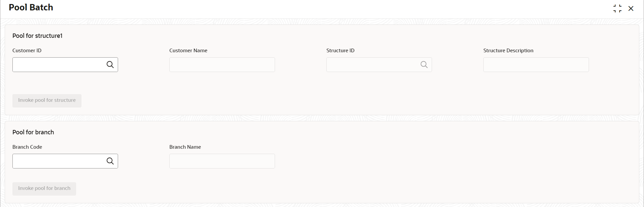This screenshot has width=644, height=207.
Task: Click into the Branch Code input field
Action: (59, 161)
